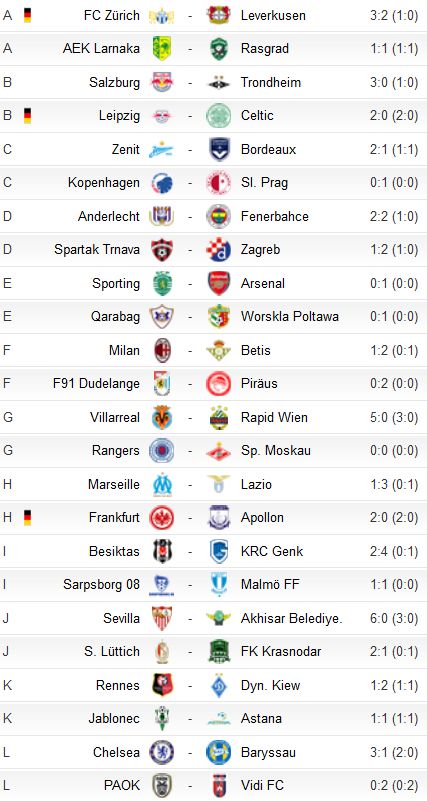
Task: Open the Worskla Poltawa team link
Action: [x=290, y=317]
